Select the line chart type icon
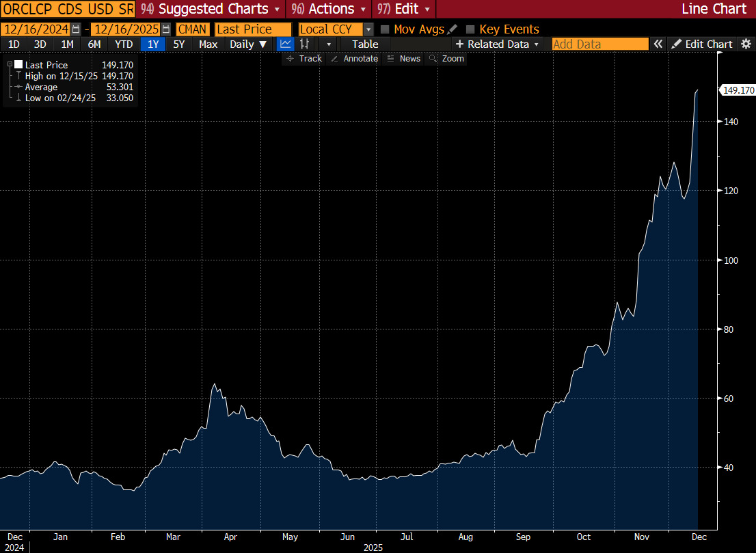 tap(285, 44)
